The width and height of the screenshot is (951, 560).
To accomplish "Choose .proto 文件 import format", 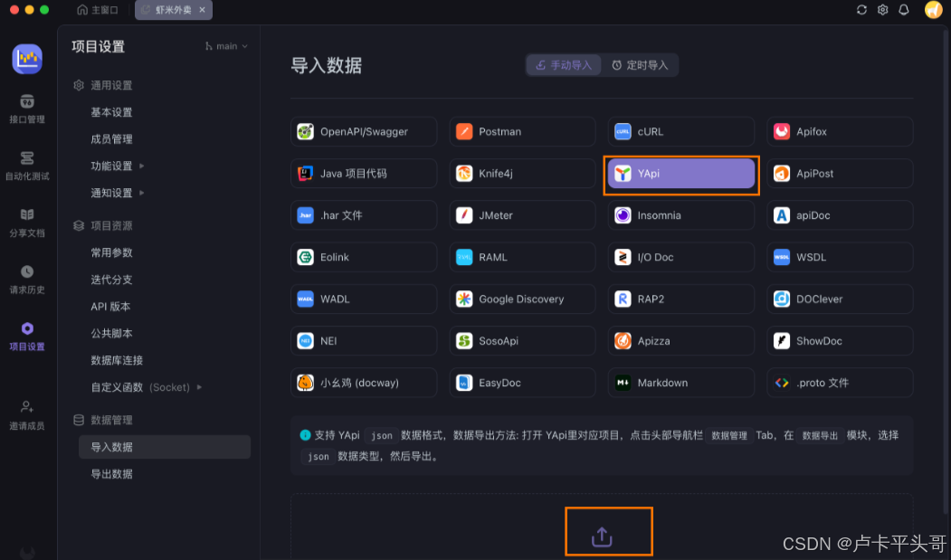I will pyautogui.click(x=840, y=383).
